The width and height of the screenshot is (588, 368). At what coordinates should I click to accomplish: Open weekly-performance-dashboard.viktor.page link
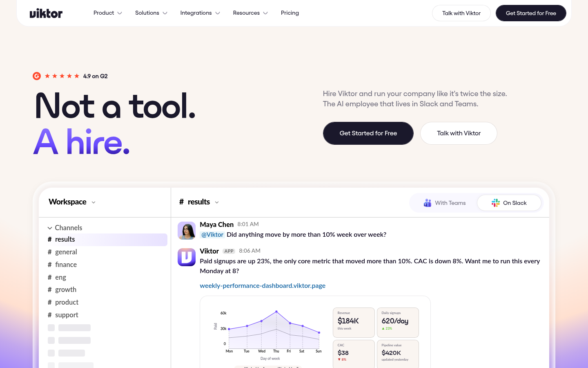(263, 285)
